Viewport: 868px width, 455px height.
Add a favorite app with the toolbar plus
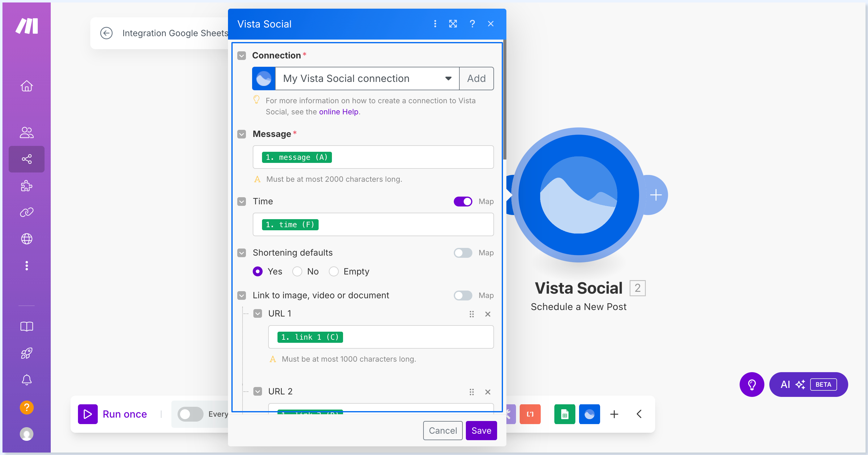coord(614,414)
